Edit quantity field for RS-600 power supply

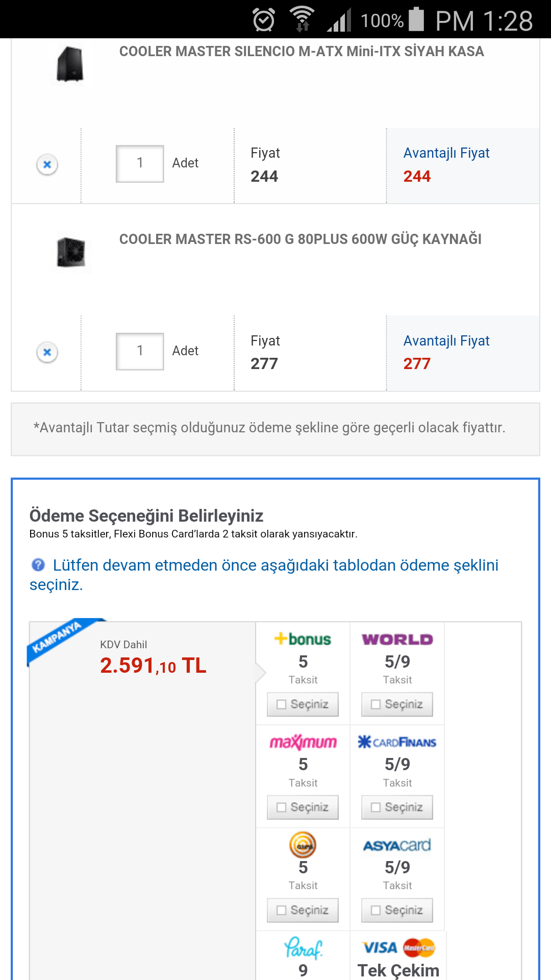[140, 351]
